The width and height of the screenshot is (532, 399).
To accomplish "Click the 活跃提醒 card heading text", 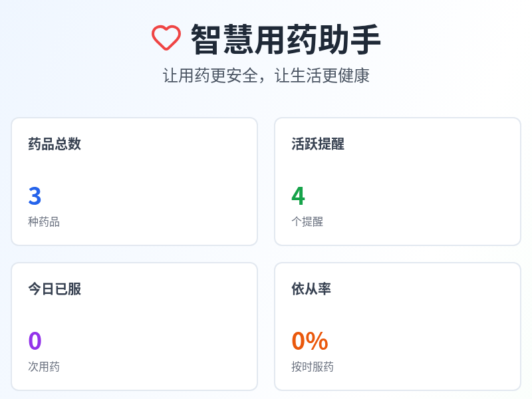I will pos(318,145).
